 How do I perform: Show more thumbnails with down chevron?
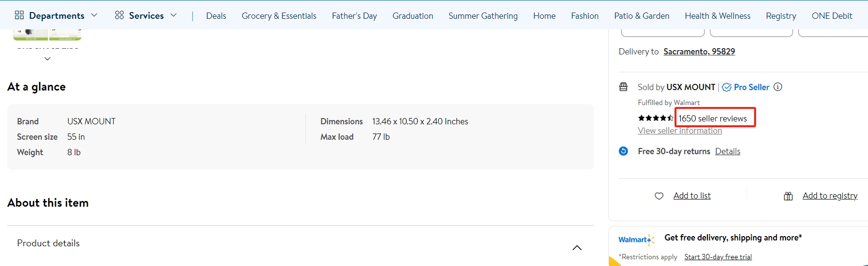(x=47, y=59)
